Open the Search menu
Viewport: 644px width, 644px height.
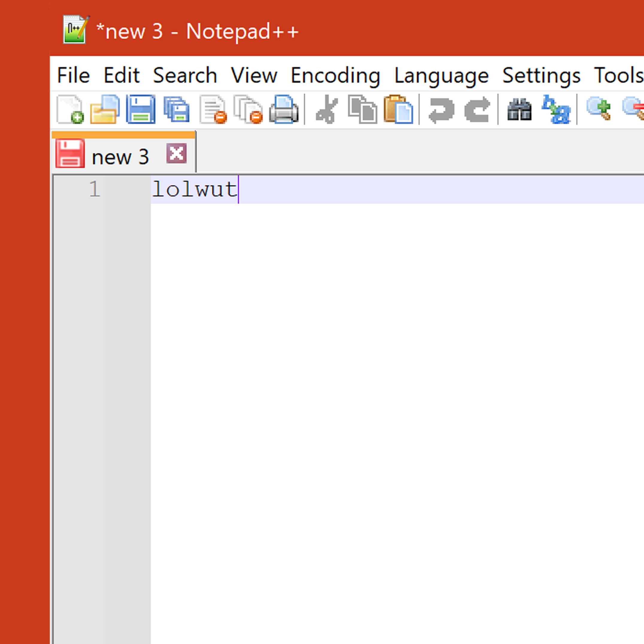pos(185,75)
